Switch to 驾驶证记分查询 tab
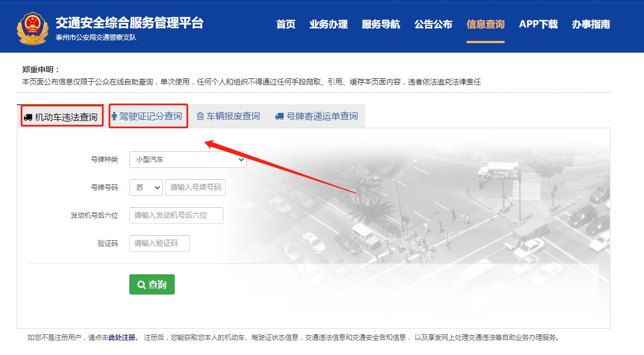 tap(148, 116)
